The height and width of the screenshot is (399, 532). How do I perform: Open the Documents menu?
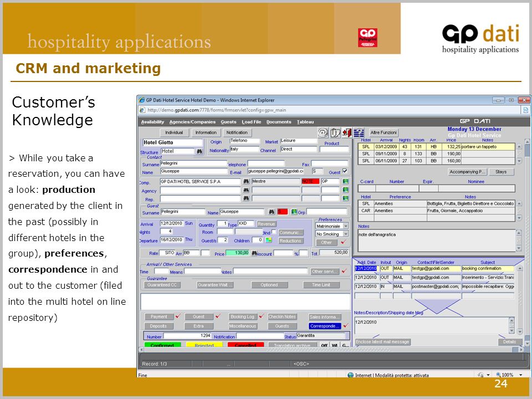[279, 122]
